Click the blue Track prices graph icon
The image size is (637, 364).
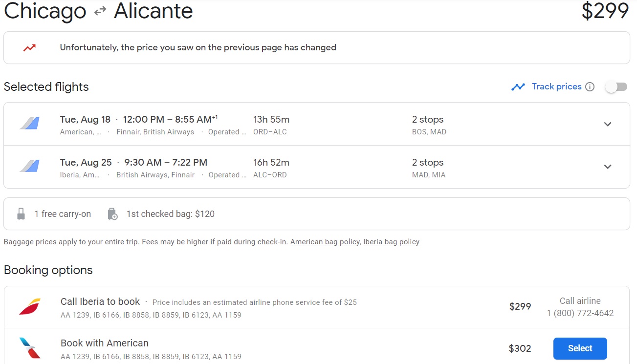pyautogui.click(x=518, y=87)
